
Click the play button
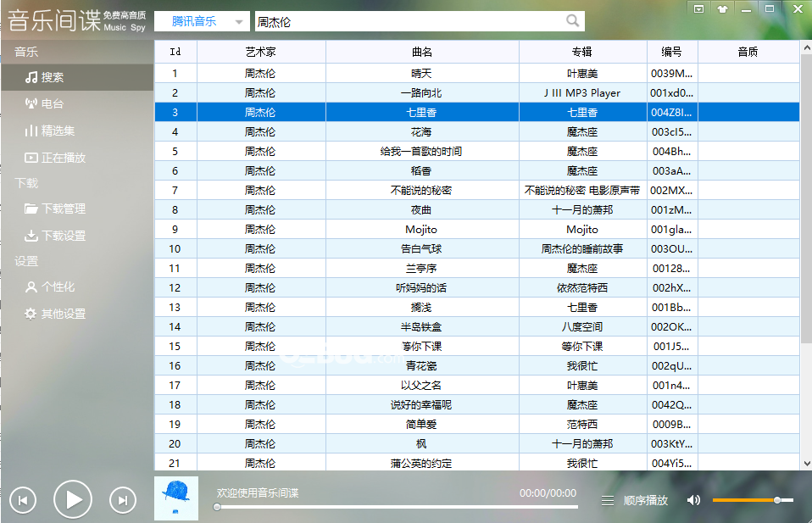point(73,500)
